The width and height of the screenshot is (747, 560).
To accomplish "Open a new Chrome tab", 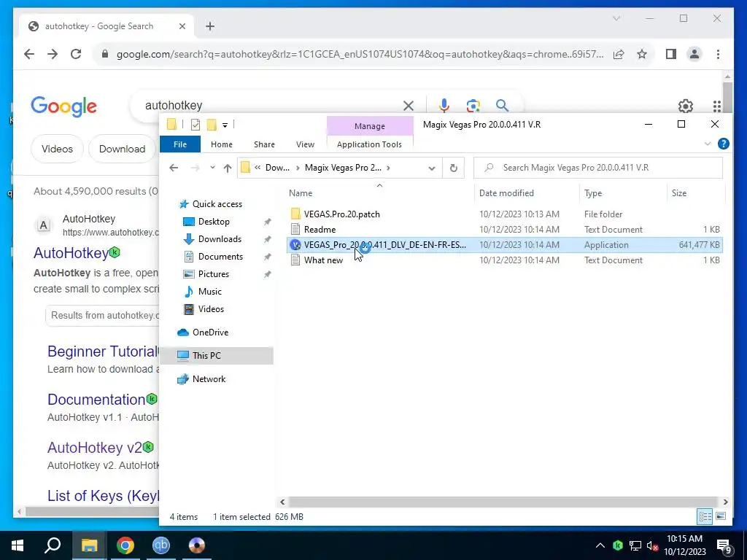I will [x=210, y=26].
